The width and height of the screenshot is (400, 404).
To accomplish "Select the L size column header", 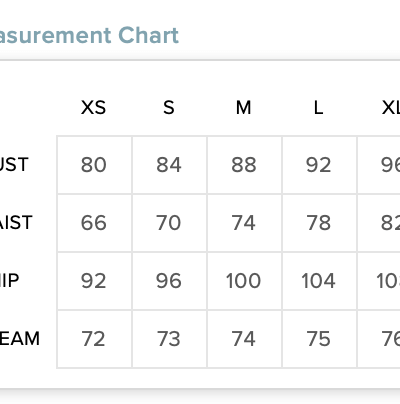I will pyautogui.click(x=319, y=108).
